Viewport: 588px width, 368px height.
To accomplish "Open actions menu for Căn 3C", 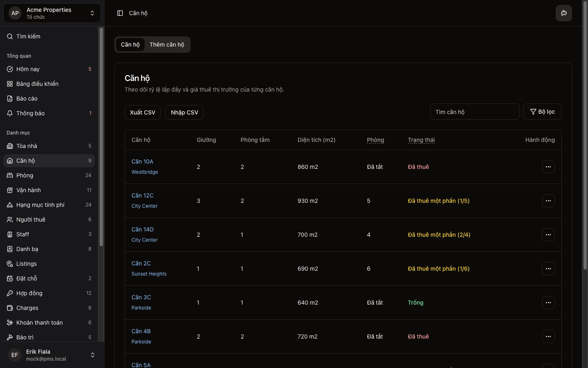I will click(548, 303).
